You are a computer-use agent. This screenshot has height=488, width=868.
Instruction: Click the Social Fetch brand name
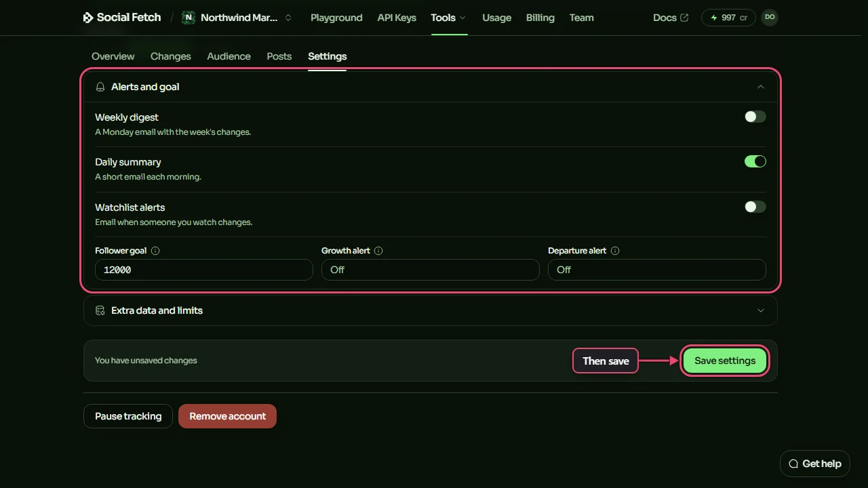pyautogui.click(x=129, y=18)
